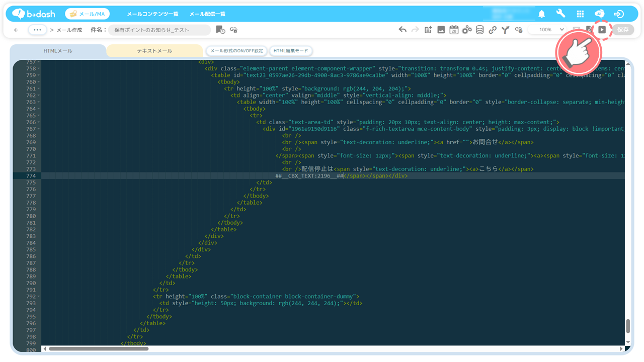This screenshot has width=644, height=362.
Task: Click the メール作成 breadcrumb text
Action: [x=69, y=30]
